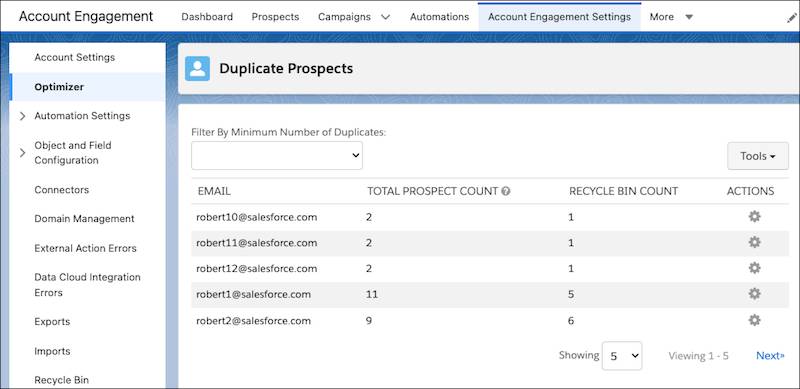Open actions gear for robert11@salesforce.com

click(754, 242)
